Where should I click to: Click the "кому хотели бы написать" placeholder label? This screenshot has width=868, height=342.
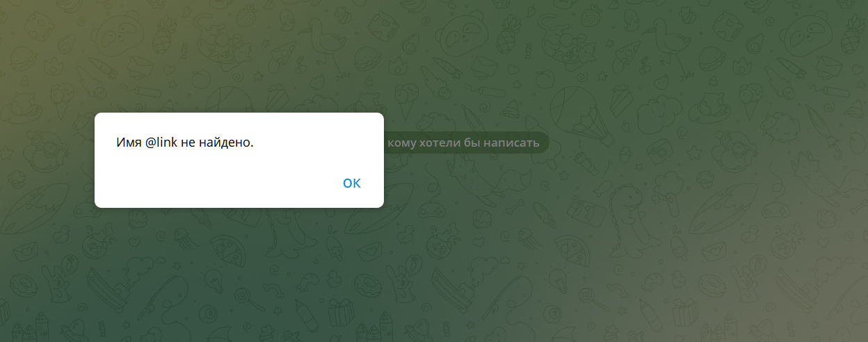463,143
